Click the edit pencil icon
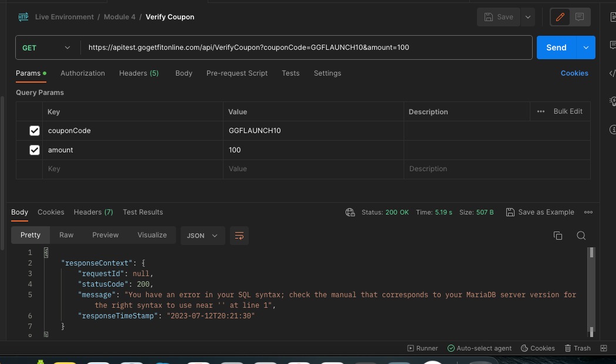Screen dimensions: 616x364 point(560,17)
